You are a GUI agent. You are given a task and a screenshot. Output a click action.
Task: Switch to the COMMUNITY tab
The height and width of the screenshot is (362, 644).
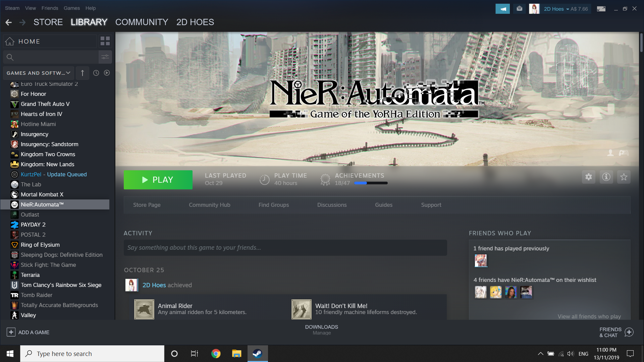pos(142,22)
